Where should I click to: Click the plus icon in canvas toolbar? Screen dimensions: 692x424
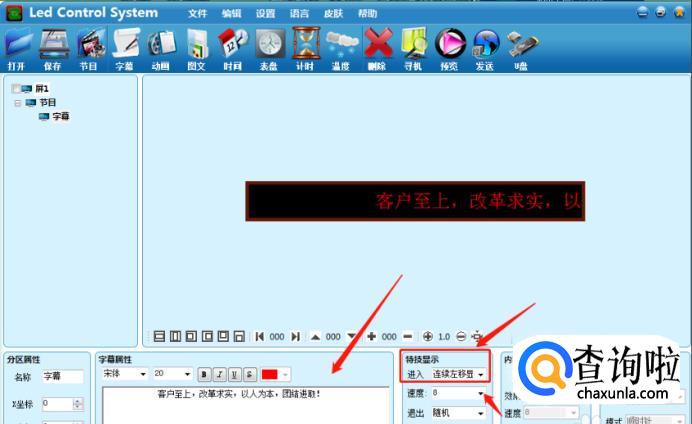click(372, 337)
